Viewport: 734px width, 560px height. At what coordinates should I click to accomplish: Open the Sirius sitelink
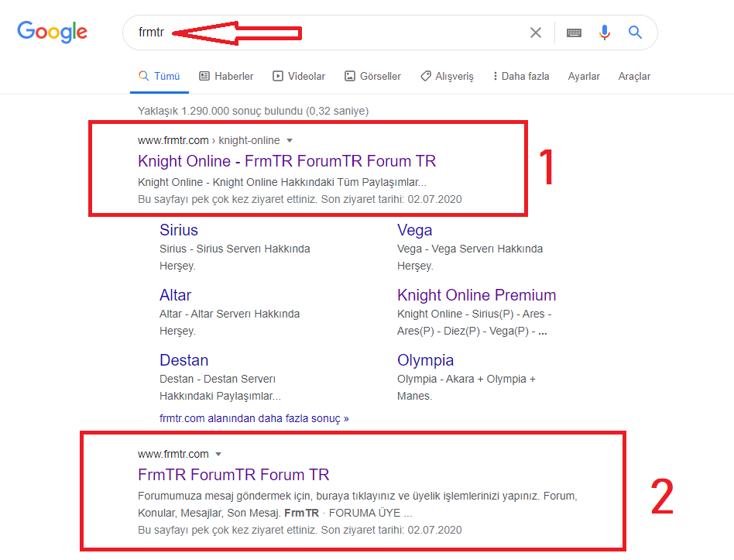tap(179, 230)
